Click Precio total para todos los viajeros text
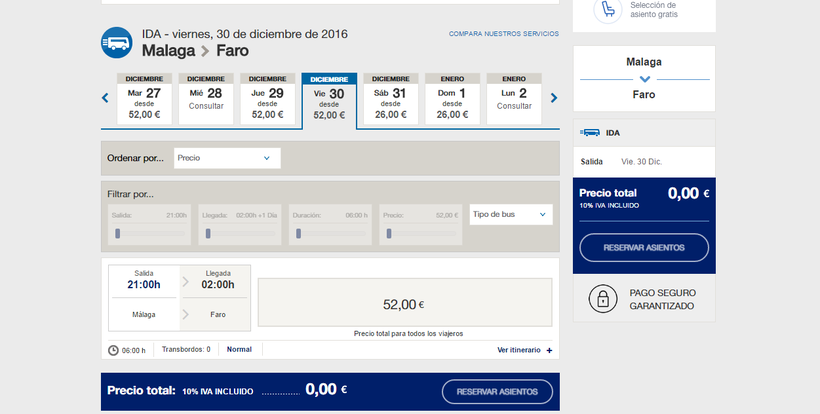 (408, 334)
